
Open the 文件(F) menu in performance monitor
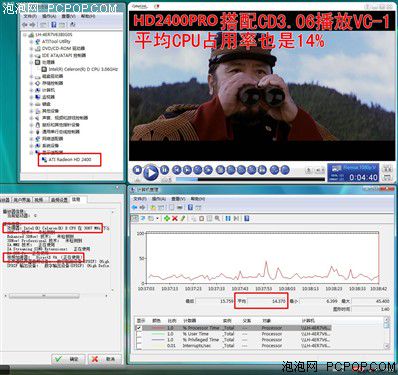coord(140,199)
